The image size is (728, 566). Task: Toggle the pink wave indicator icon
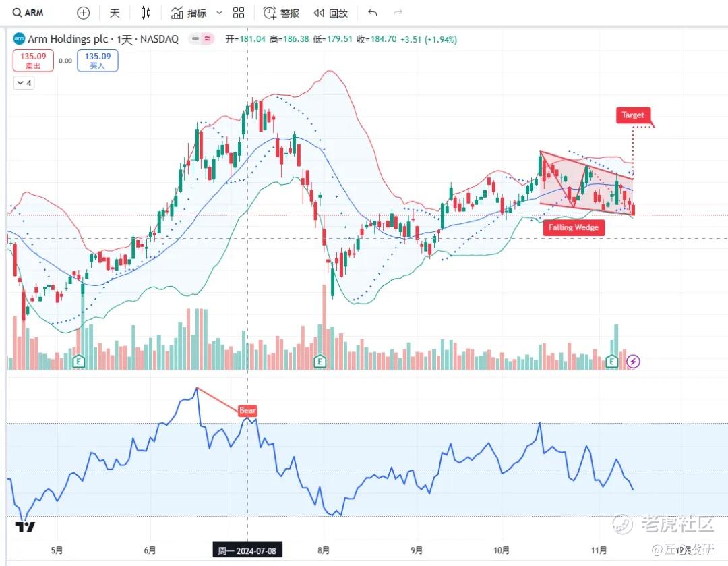click(x=207, y=39)
